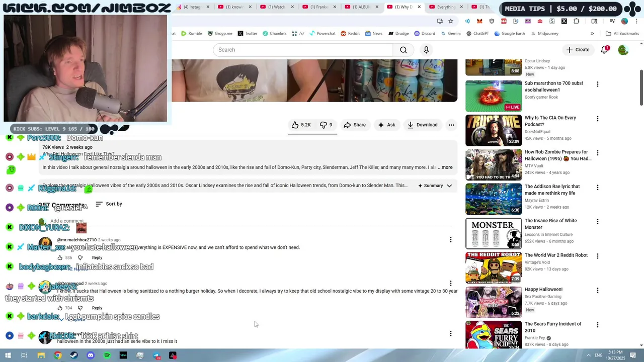
Task: Open the Sort by comments dropdown
Action: pos(109,204)
